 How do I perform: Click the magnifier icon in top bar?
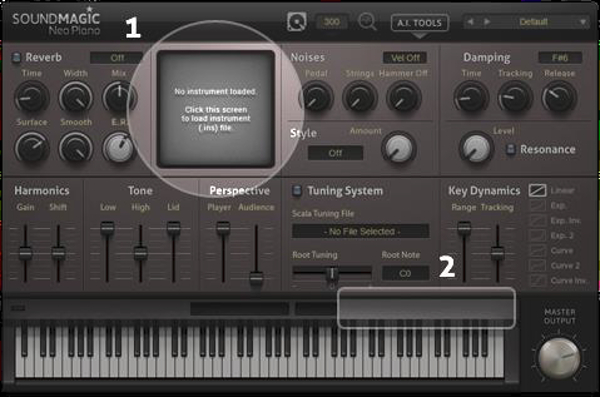367,21
